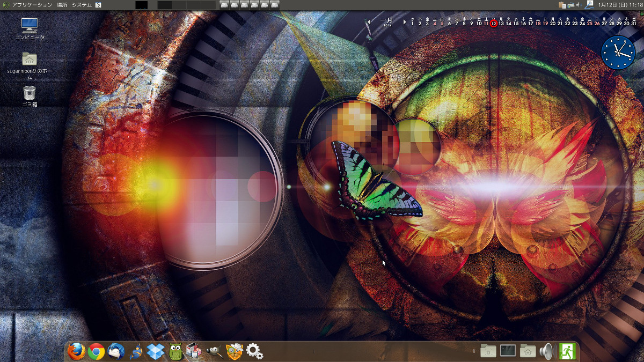Image resolution: width=644 pixels, height=362 pixels.
Task: Launch GIMP from the dock
Action: pos(215,351)
